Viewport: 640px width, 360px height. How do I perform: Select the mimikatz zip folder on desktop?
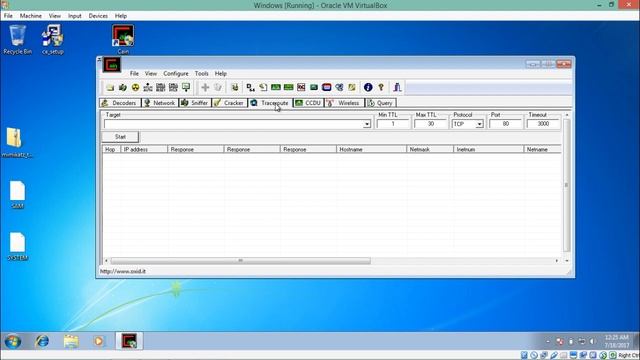pyautogui.click(x=17, y=143)
